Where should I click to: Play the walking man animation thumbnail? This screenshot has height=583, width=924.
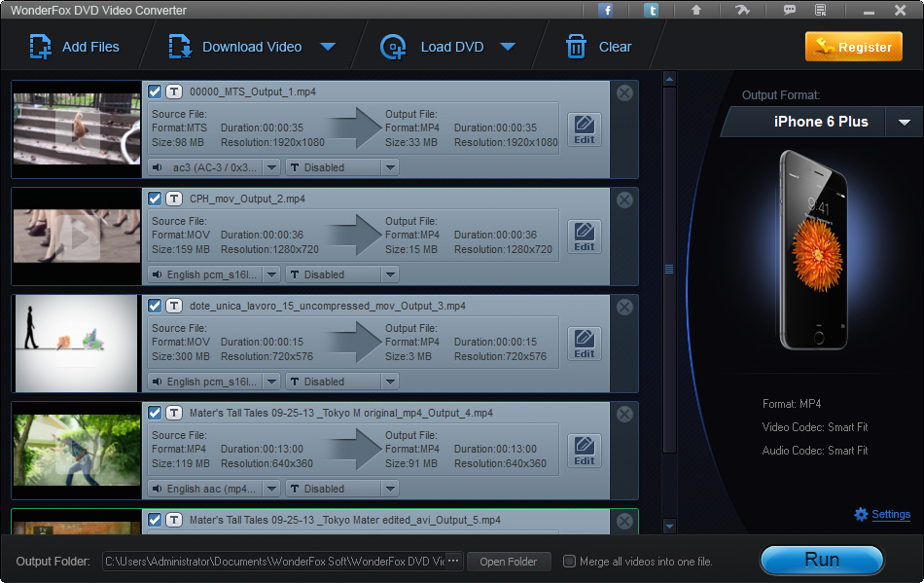point(76,343)
